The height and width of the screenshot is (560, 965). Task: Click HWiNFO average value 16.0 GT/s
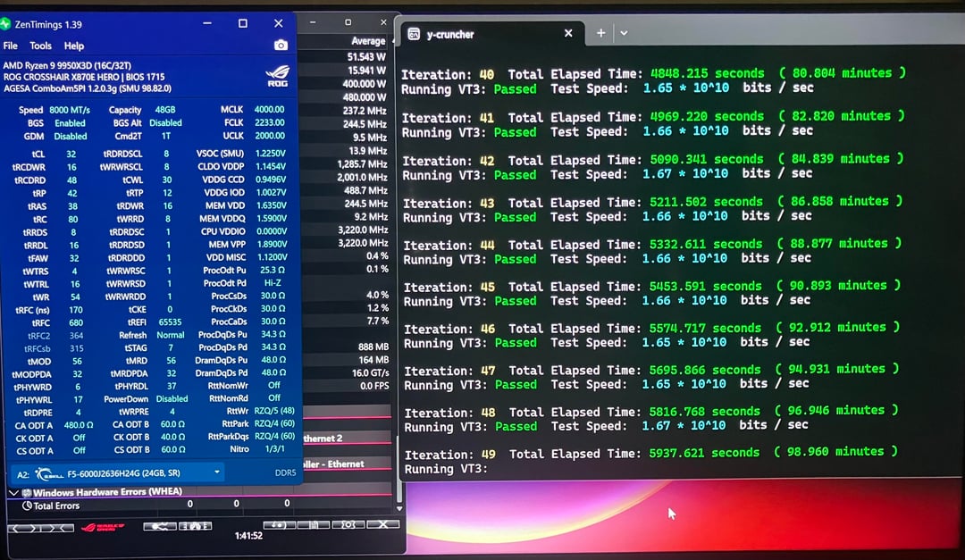(370, 373)
